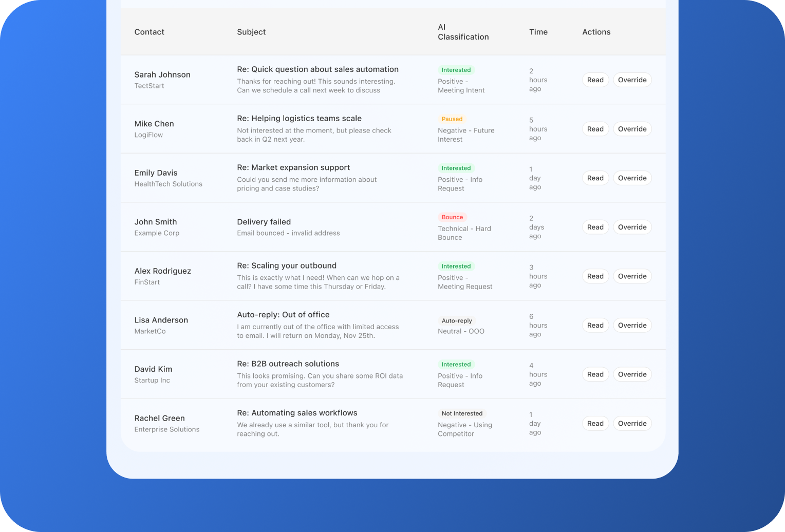Read Emily Davis's market expansion message
The image size is (785, 532).
595,178
